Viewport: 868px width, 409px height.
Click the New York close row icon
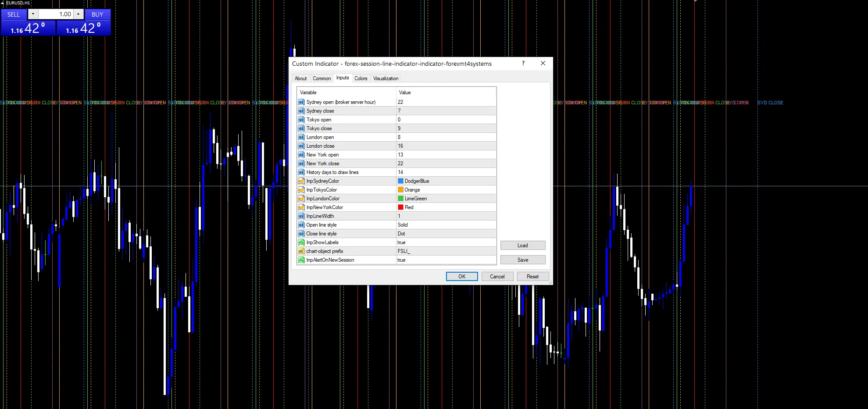(x=301, y=164)
